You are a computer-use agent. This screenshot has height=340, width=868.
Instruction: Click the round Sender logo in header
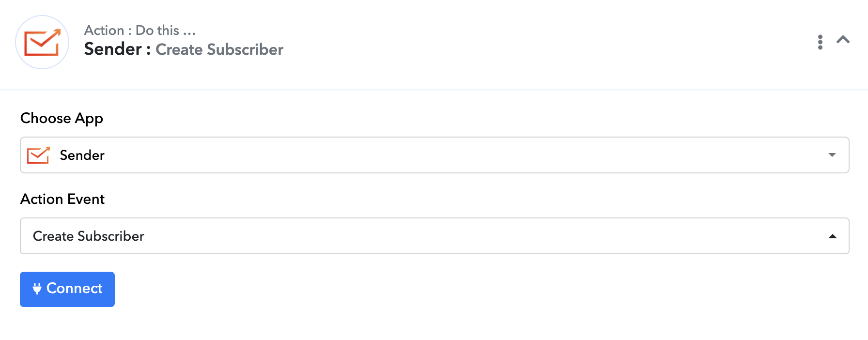tap(42, 42)
